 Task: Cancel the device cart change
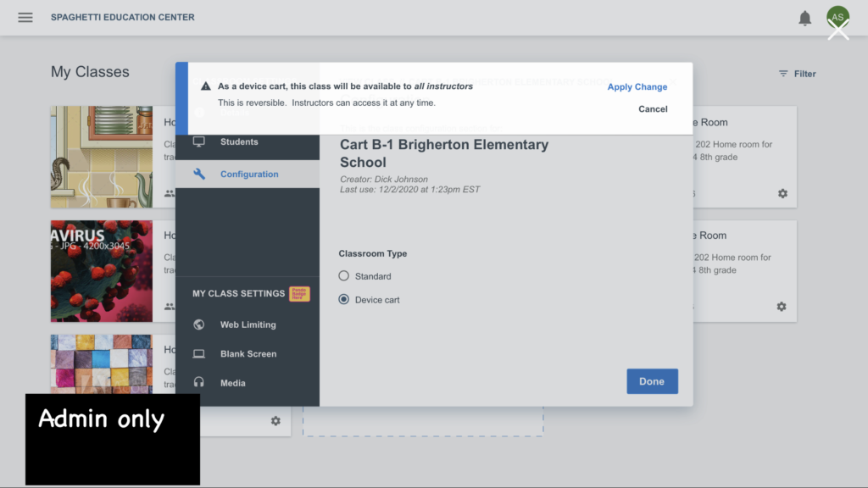pyautogui.click(x=653, y=109)
